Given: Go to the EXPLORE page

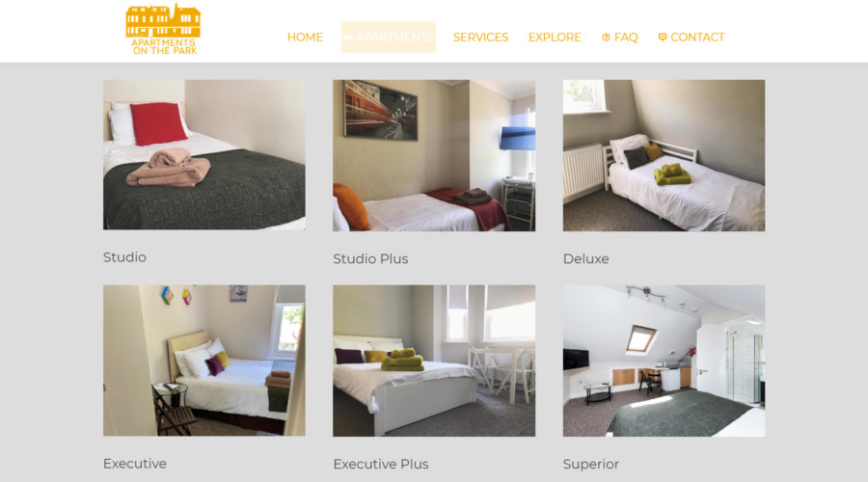Looking at the screenshot, I should coord(555,37).
